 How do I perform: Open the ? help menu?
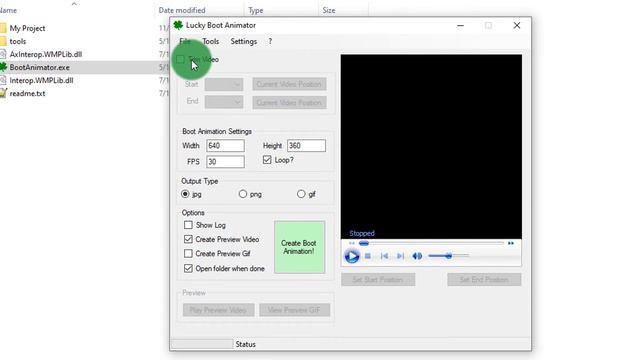270,41
